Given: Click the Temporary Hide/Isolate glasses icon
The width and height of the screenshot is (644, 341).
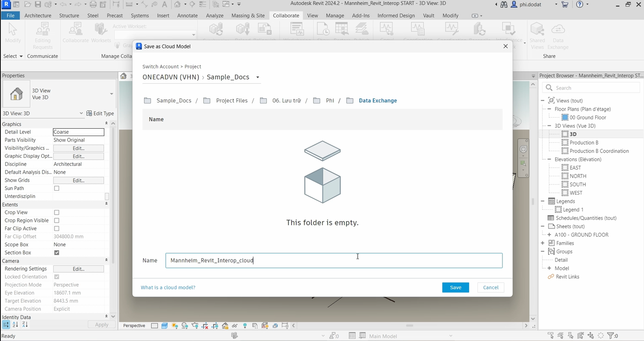Looking at the screenshot, I should tap(235, 326).
